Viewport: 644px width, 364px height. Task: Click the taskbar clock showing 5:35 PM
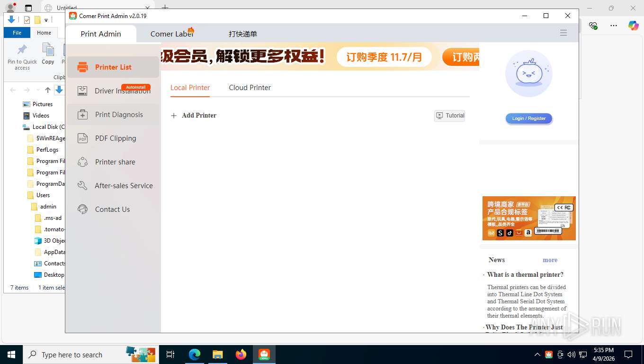(x=604, y=355)
